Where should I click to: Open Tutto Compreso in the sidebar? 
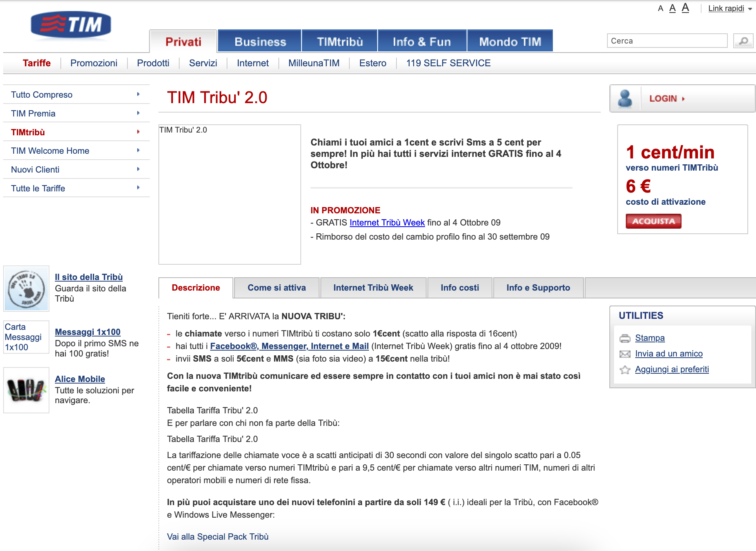coord(76,95)
